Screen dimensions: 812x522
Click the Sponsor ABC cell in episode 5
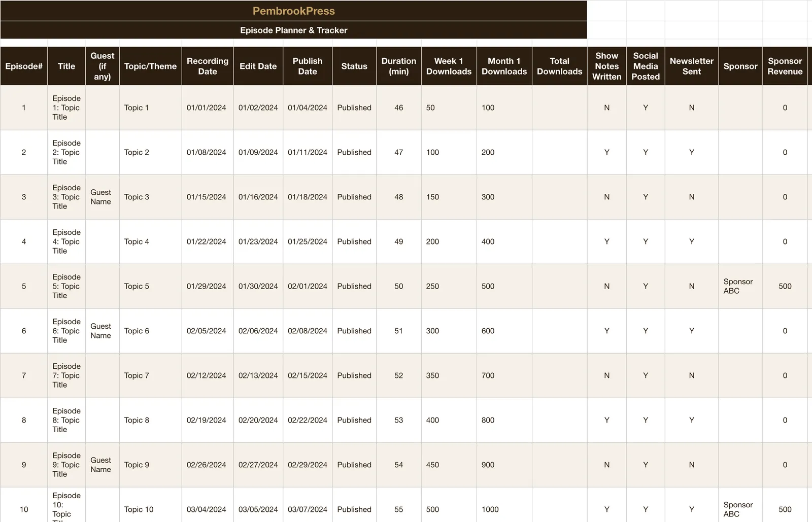[740, 286]
